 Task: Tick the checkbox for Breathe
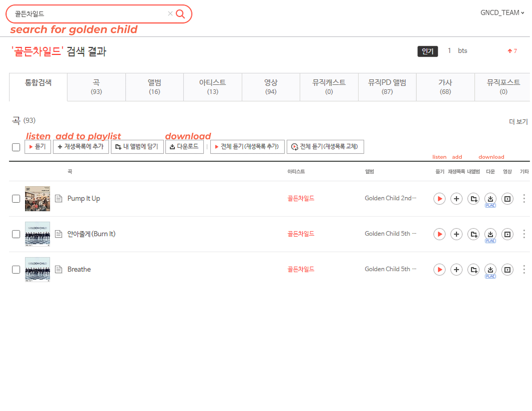[x=16, y=269]
